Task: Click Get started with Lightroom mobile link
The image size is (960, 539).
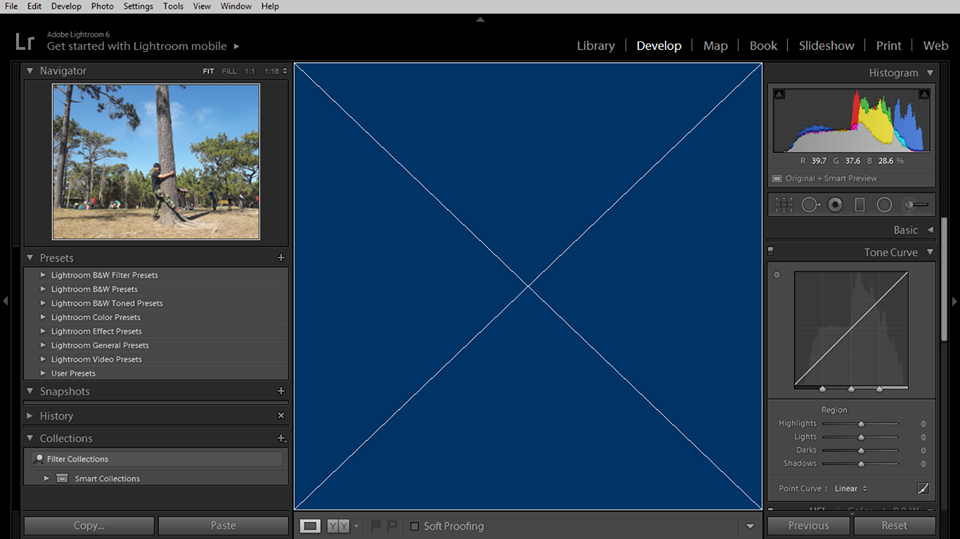Action: coord(137,46)
